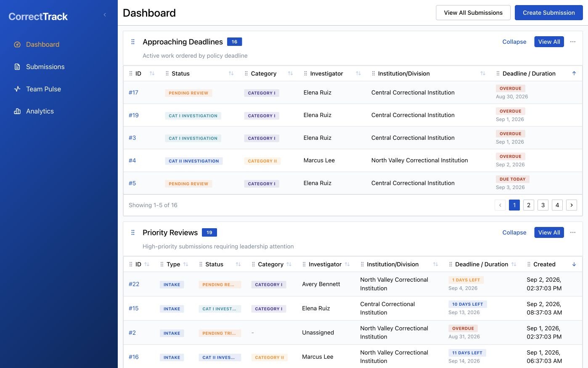The image size is (588, 368).
Task: Open submission #19
Action: click(x=134, y=115)
